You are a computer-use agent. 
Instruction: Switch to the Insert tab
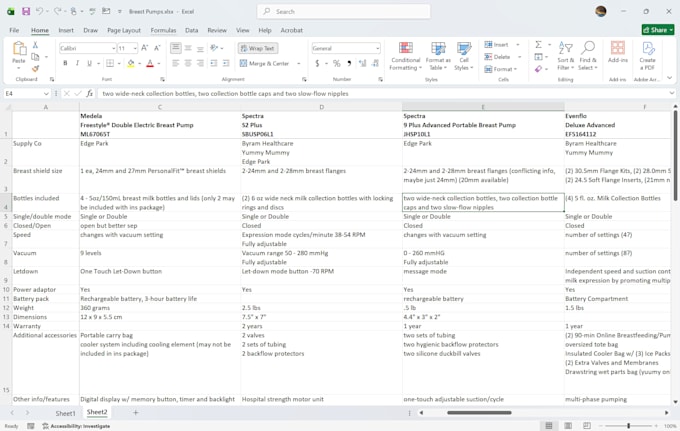point(66,30)
